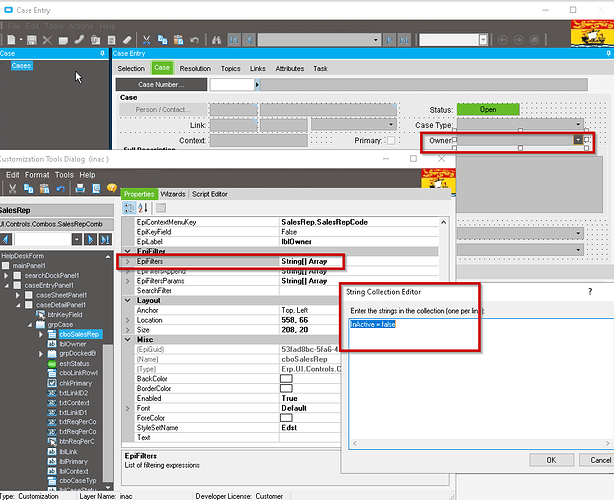The width and height of the screenshot is (614, 500).
Task: Toggle the Primary checkbox in Case Entry
Action: point(391,141)
